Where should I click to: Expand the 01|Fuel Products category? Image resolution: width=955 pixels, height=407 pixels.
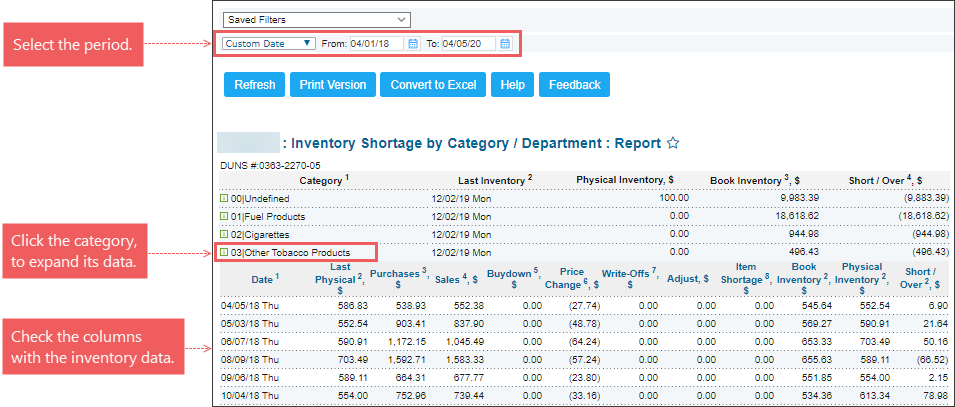(x=224, y=216)
